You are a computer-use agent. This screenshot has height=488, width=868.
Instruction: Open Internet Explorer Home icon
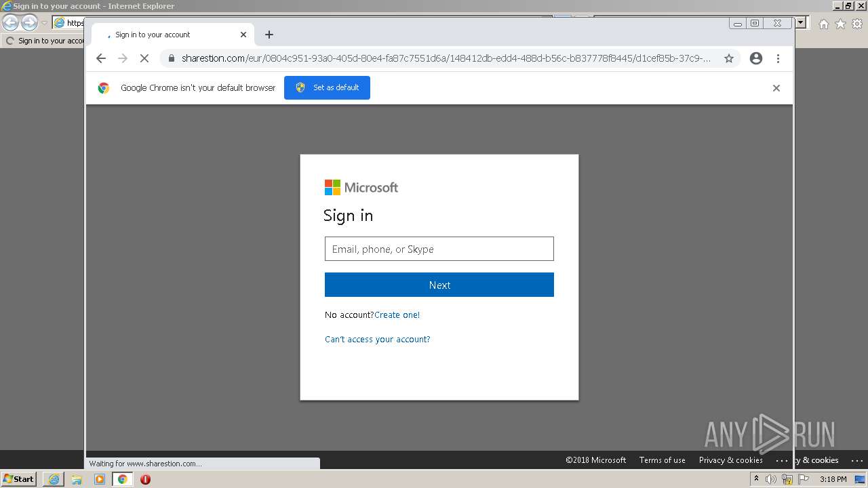(x=823, y=24)
